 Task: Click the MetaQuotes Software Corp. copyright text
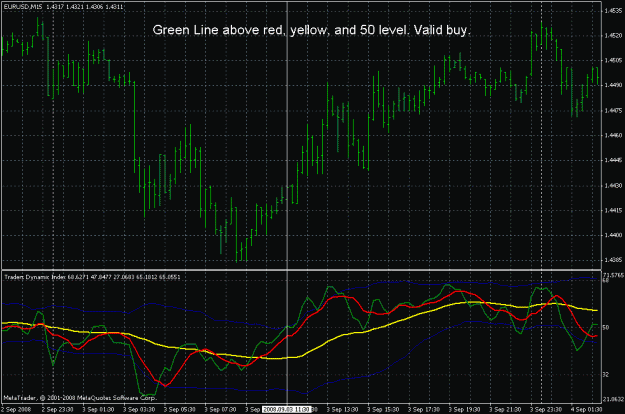(80, 398)
